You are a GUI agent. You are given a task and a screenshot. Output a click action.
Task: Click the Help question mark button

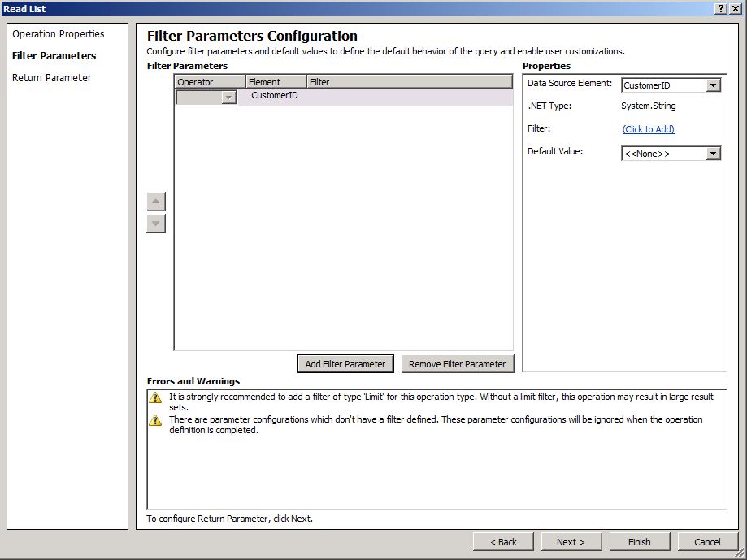point(721,9)
